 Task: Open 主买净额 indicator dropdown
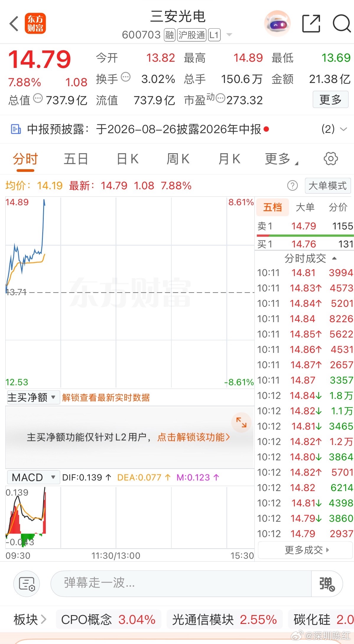click(33, 397)
